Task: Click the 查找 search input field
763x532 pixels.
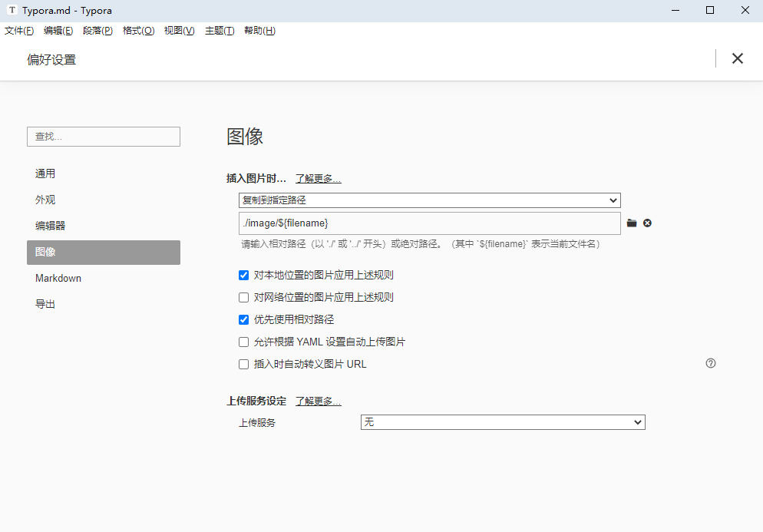Action: point(104,137)
